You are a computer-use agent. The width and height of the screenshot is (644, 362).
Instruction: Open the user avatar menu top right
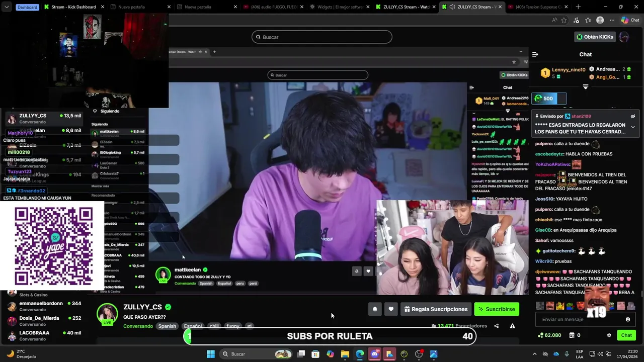(624, 37)
